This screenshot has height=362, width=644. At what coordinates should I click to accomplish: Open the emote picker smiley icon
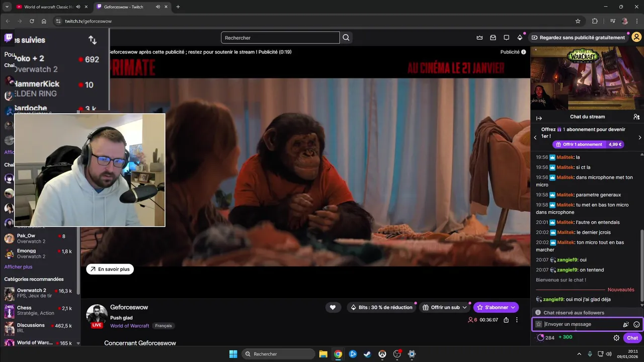pyautogui.click(x=636, y=324)
